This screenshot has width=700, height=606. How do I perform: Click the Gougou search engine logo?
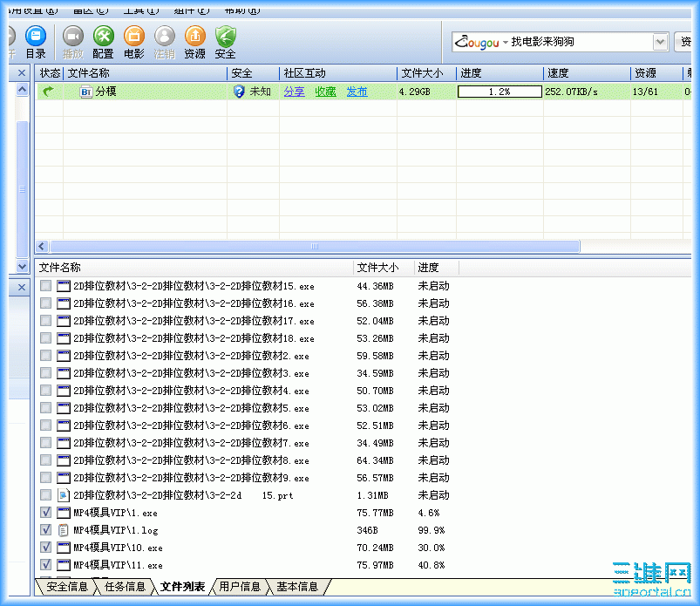477,42
